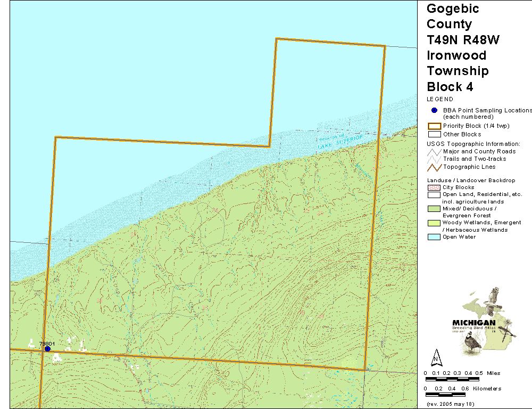Select the City Blocks dotted pink swatch
The height and width of the screenshot is (409, 532).
click(x=434, y=187)
